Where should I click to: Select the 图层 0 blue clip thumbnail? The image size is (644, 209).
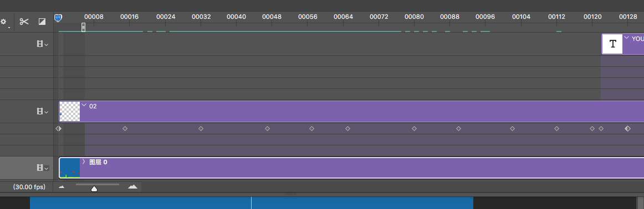point(70,168)
